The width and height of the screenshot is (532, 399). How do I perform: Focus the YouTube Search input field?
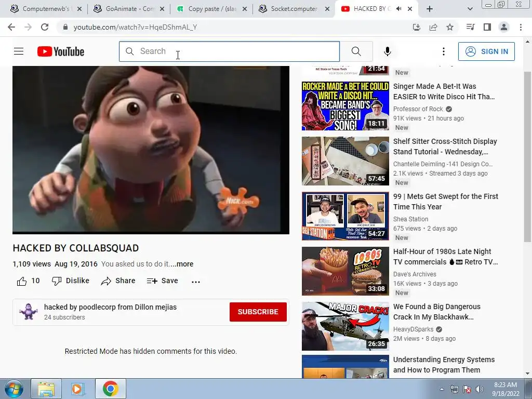[x=229, y=51]
